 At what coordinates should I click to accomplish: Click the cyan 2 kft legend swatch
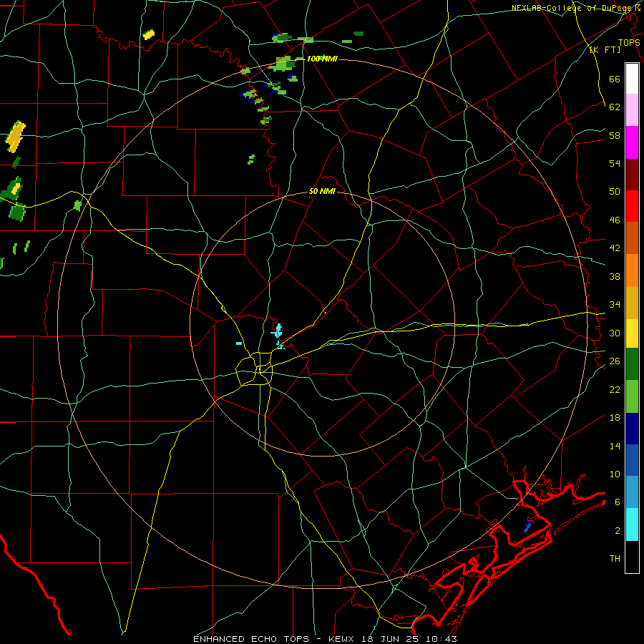(632, 525)
